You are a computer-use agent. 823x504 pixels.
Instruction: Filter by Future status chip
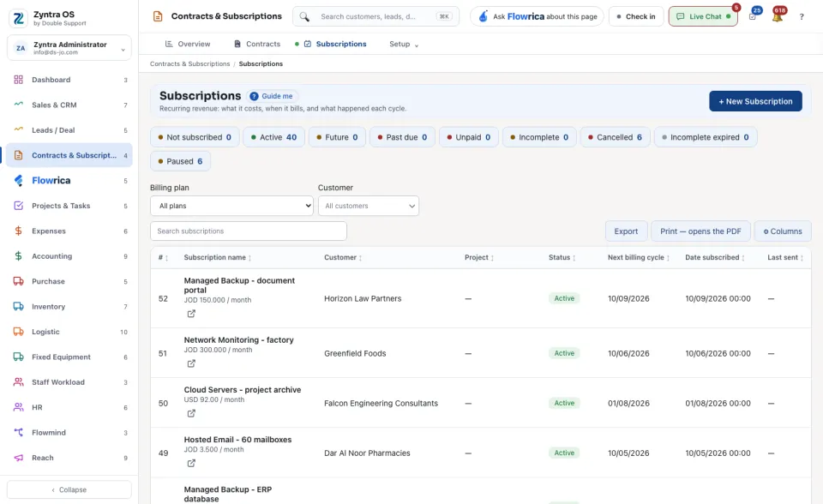click(x=337, y=137)
